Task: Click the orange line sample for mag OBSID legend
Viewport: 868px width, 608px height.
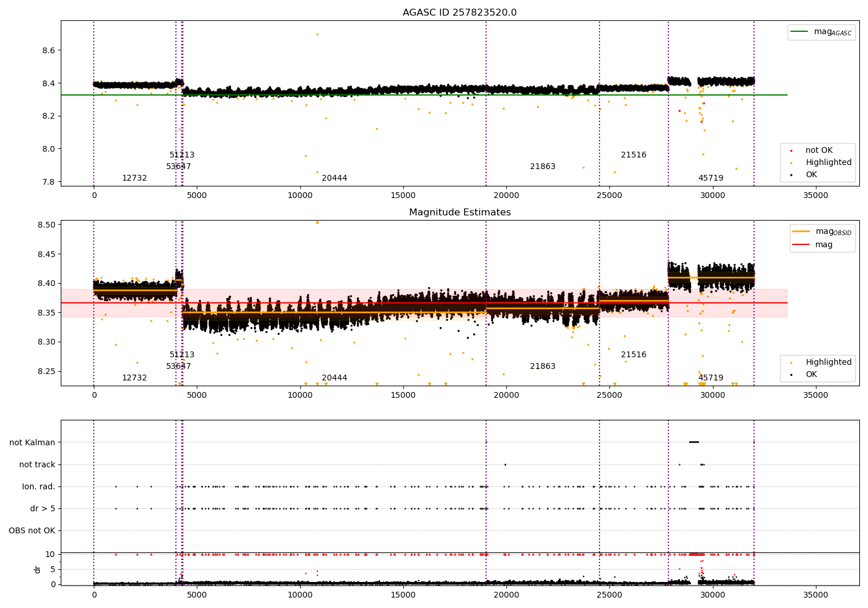Action: pos(801,232)
